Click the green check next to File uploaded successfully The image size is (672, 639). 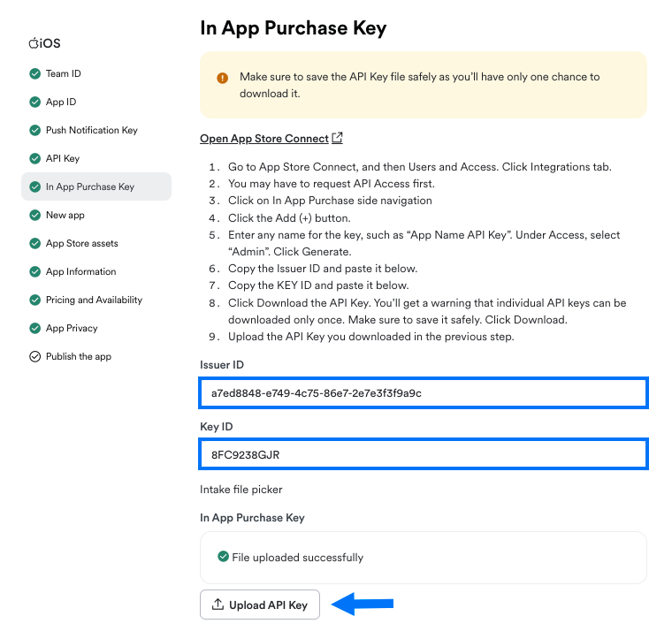tap(224, 556)
